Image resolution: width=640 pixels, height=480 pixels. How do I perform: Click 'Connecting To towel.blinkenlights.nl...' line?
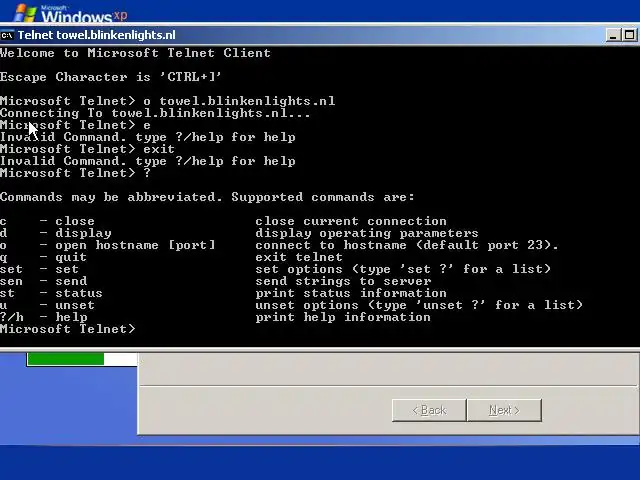(155, 113)
